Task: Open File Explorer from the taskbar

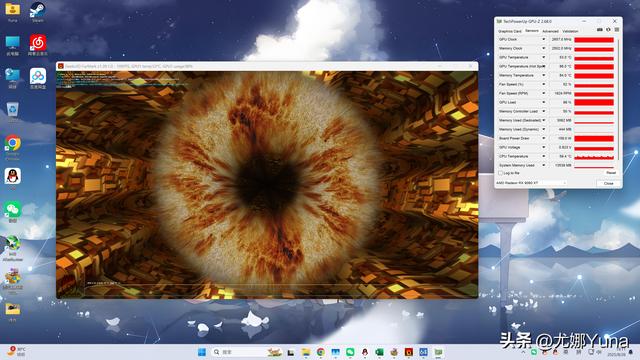Action: [306, 352]
